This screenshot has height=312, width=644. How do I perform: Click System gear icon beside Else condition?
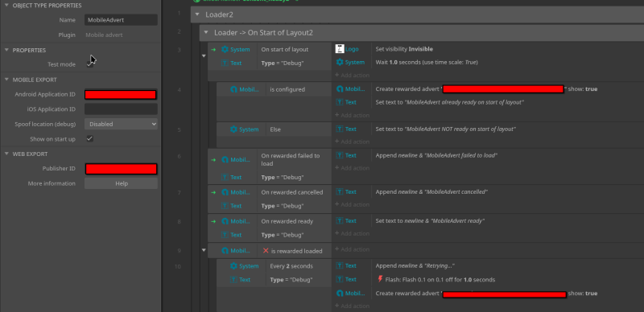click(233, 129)
